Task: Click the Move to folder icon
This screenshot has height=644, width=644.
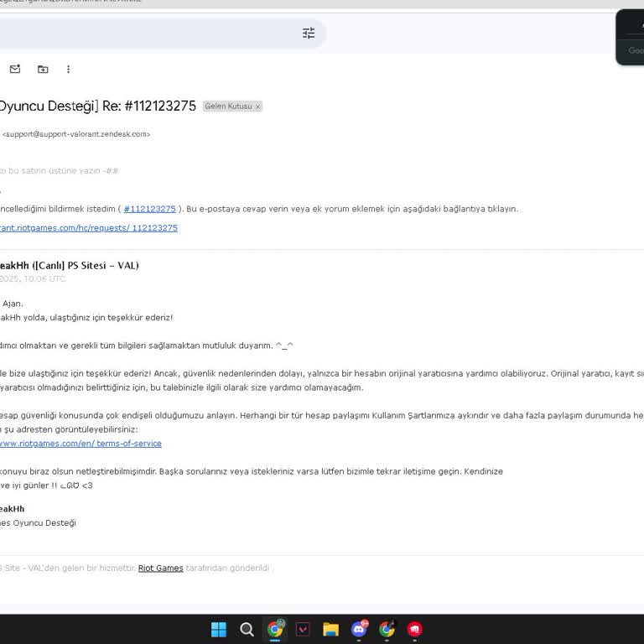Action: click(x=43, y=69)
